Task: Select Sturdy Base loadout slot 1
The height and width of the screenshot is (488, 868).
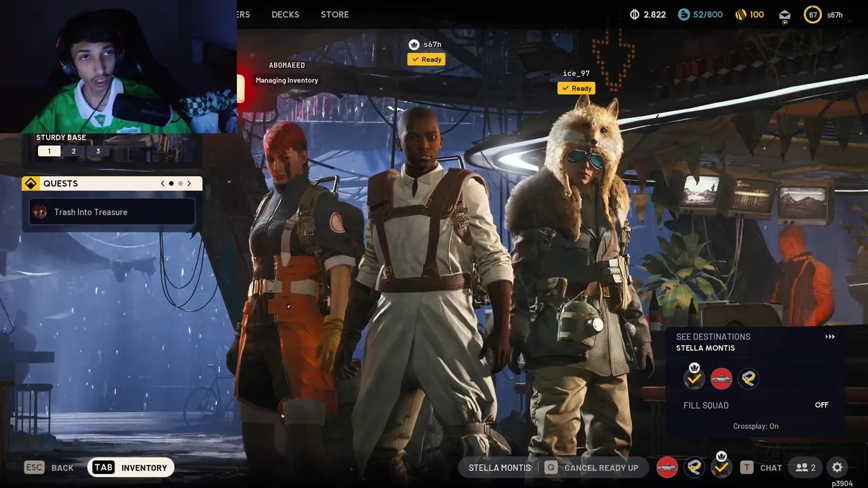Action: (49, 151)
